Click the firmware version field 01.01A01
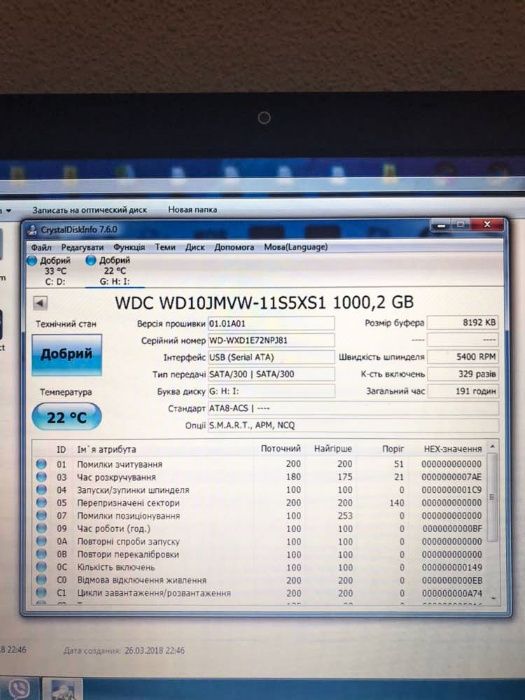 [x=271, y=323]
